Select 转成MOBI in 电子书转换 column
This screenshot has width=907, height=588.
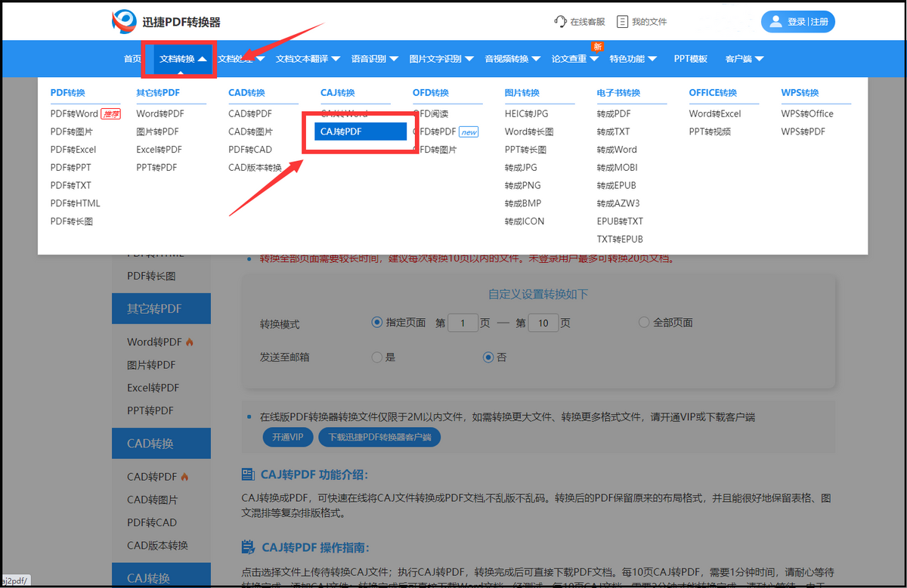[617, 167]
